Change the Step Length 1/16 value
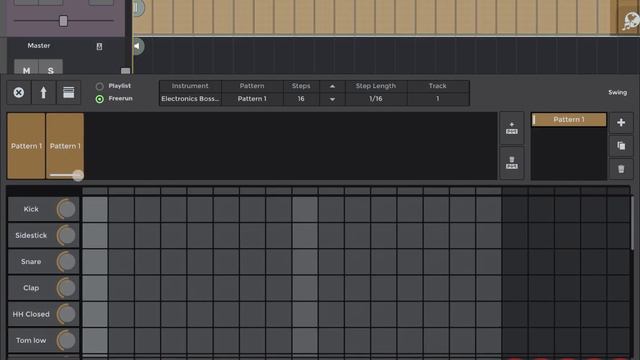 (x=376, y=99)
